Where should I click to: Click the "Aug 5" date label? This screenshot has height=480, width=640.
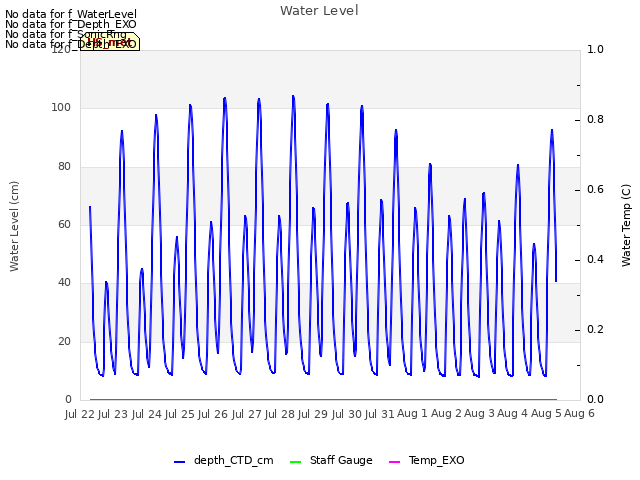(x=546, y=414)
